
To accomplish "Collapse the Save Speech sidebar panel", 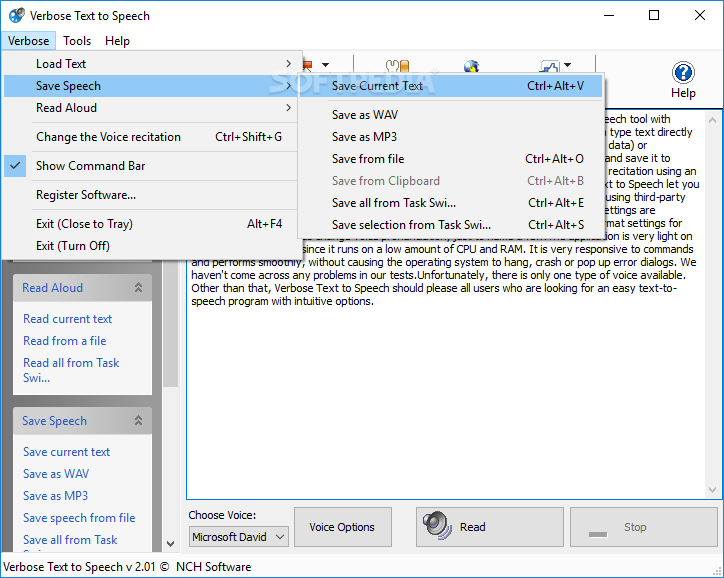I will coord(138,421).
